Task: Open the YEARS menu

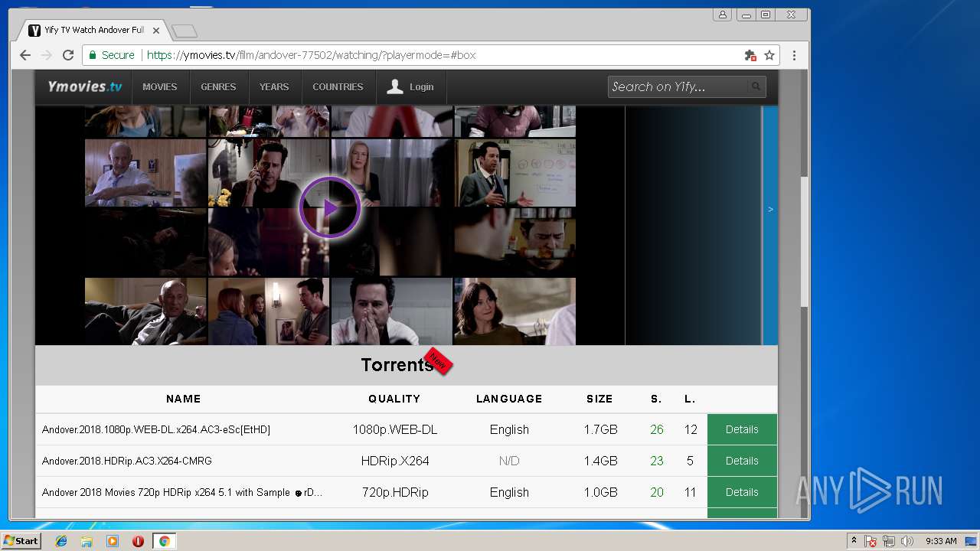Action: [274, 86]
